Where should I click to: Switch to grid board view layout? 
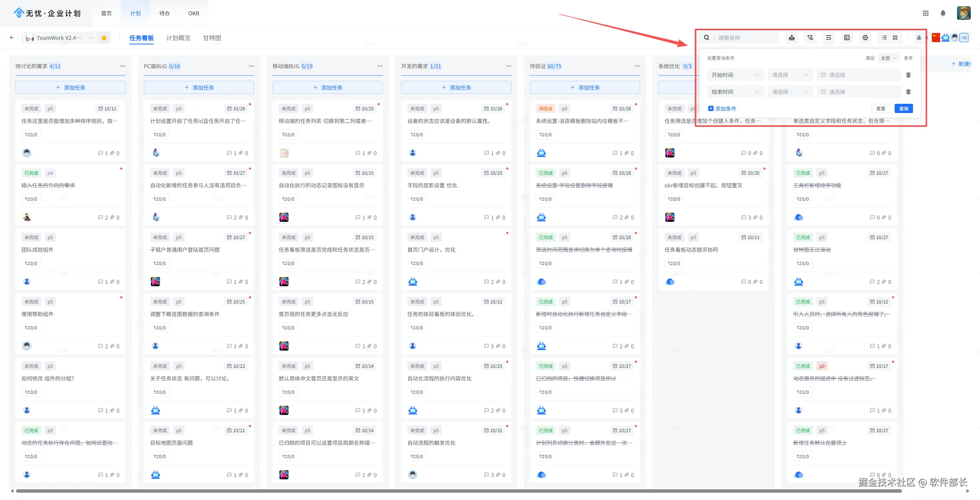[x=895, y=38]
